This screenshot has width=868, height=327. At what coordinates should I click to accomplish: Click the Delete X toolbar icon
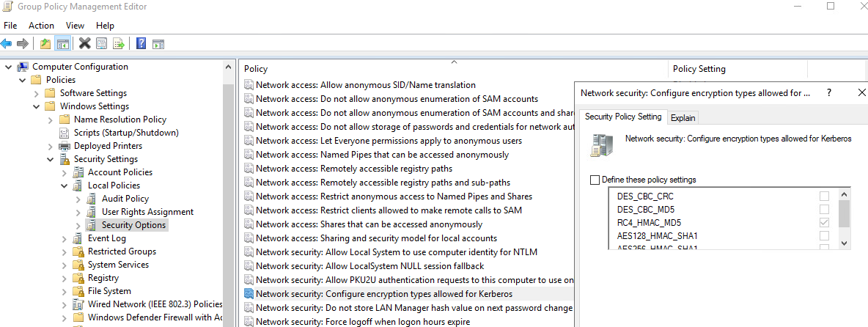85,43
